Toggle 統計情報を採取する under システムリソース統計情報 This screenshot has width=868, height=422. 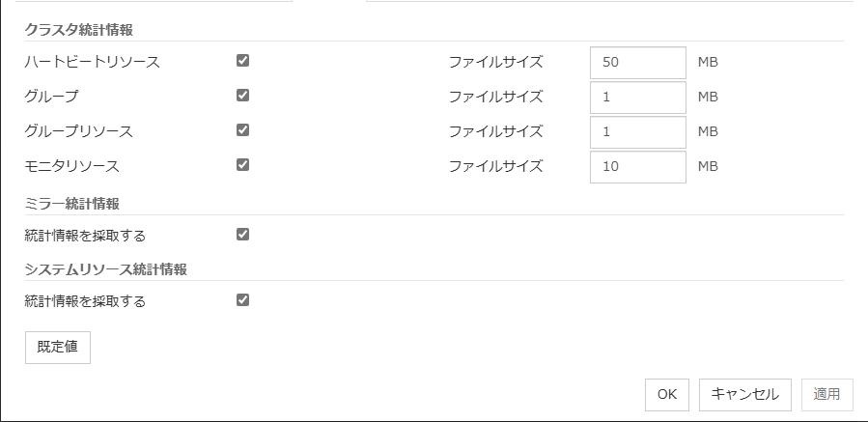tap(242, 299)
